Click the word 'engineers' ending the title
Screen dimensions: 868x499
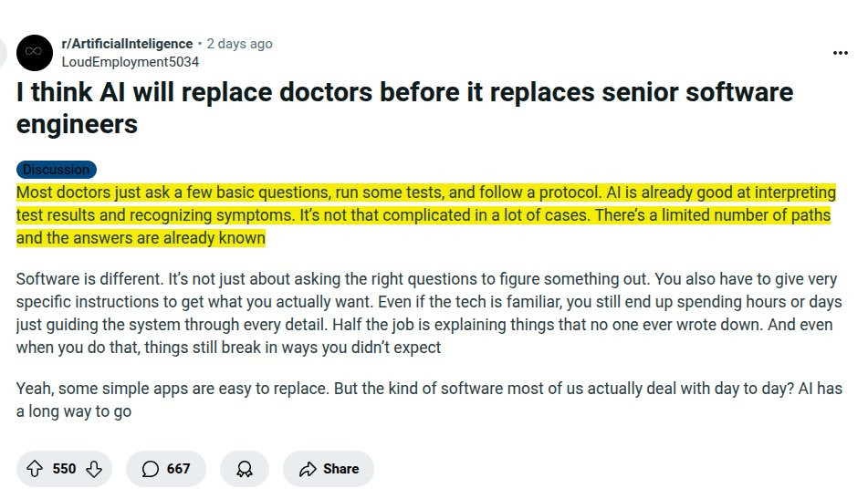(x=77, y=123)
